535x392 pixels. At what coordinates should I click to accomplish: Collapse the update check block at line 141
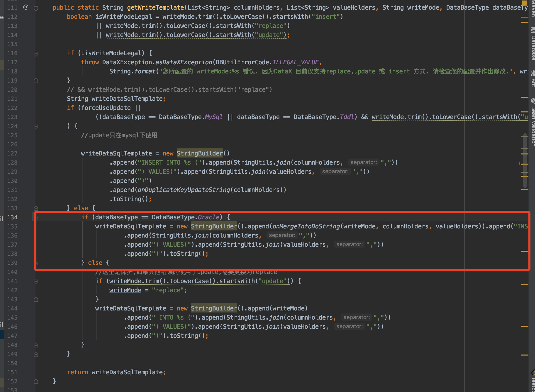(36, 281)
